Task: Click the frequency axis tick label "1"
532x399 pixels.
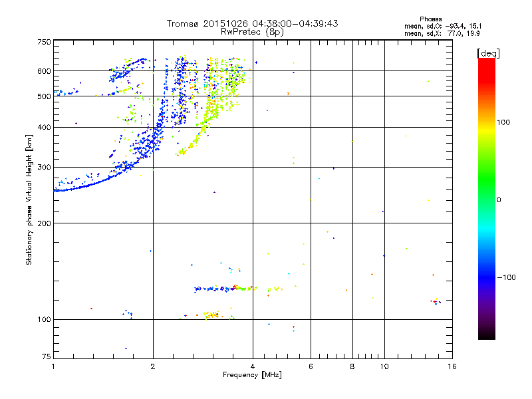Action: (53, 366)
